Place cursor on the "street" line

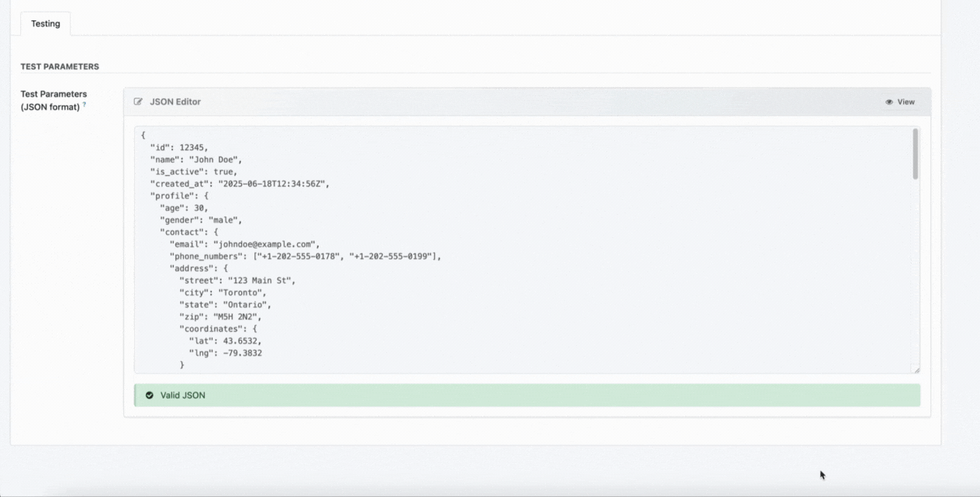click(237, 280)
